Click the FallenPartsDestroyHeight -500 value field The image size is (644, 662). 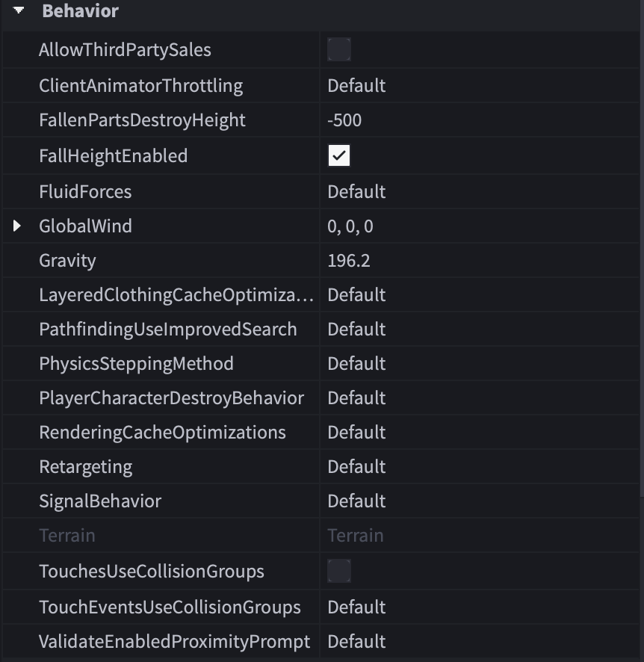[344, 120]
